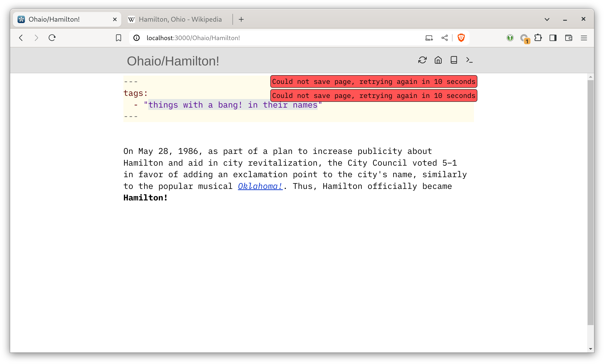Screen dimensions: 604x364
Task: Follow the Oklahoma! link
Action: (260, 186)
